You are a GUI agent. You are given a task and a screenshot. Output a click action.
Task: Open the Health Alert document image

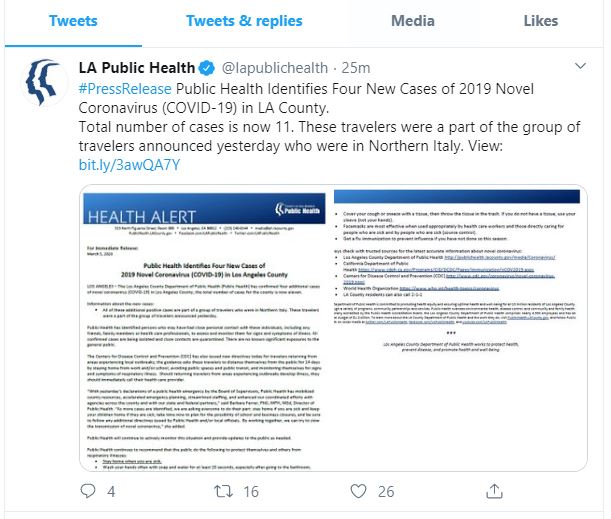tap(205, 328)
